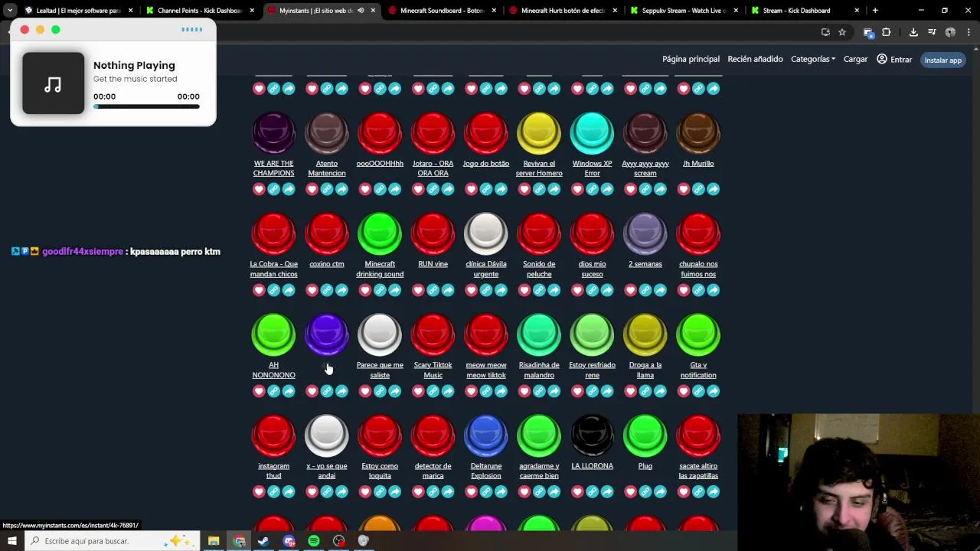Play the Jh Murillo brown button

(x=698, y=133)
